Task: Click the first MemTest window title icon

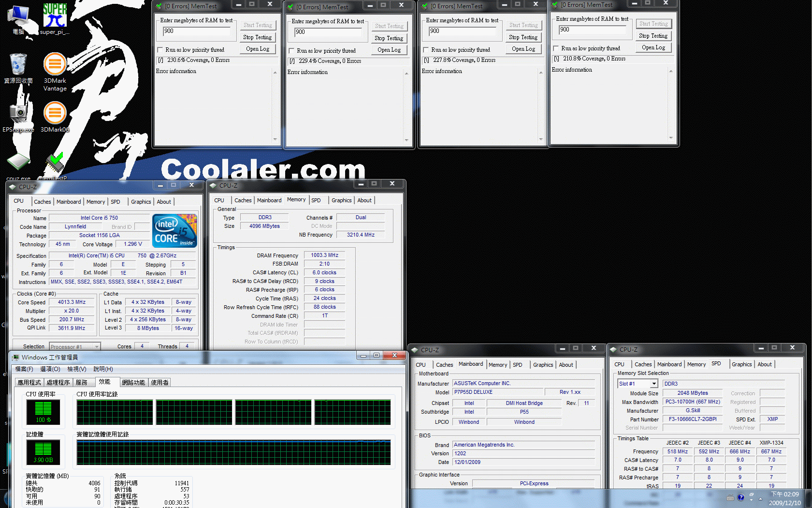Action: pyautogui.click(x=159, y=6)
